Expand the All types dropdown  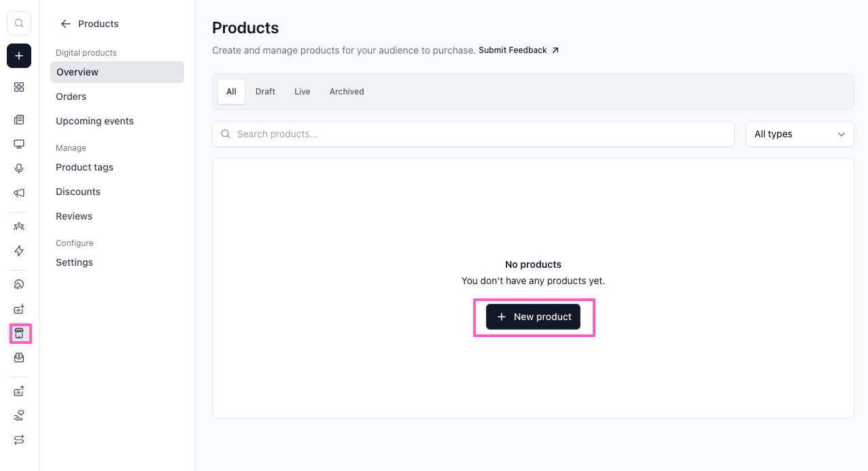(x=799, y=134)
